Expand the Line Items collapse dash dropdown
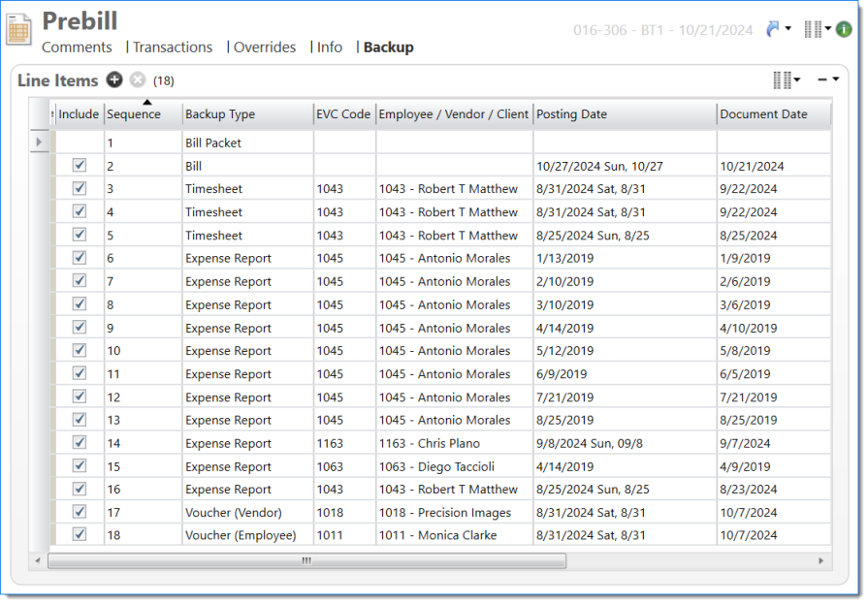The height and width of the screenshot is (604, 868). (x=827, y=80)
